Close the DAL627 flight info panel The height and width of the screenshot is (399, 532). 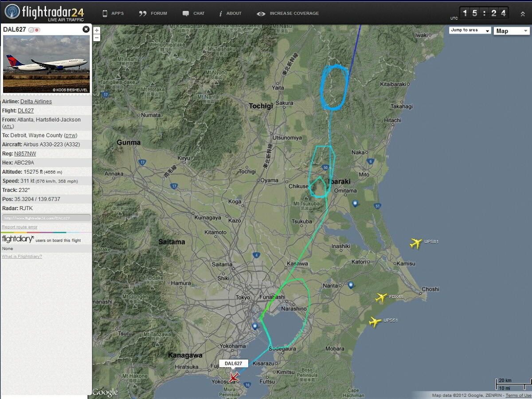pyautogui.click(x=86, y=29)
